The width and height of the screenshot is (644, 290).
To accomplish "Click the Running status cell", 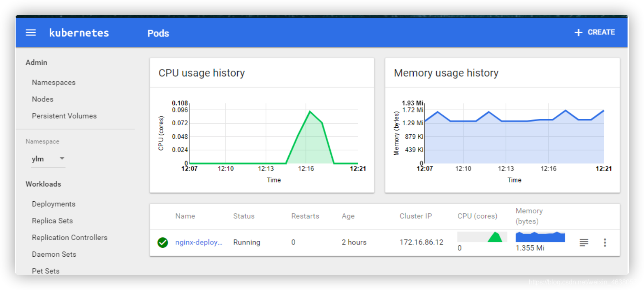I will (247, 242).
